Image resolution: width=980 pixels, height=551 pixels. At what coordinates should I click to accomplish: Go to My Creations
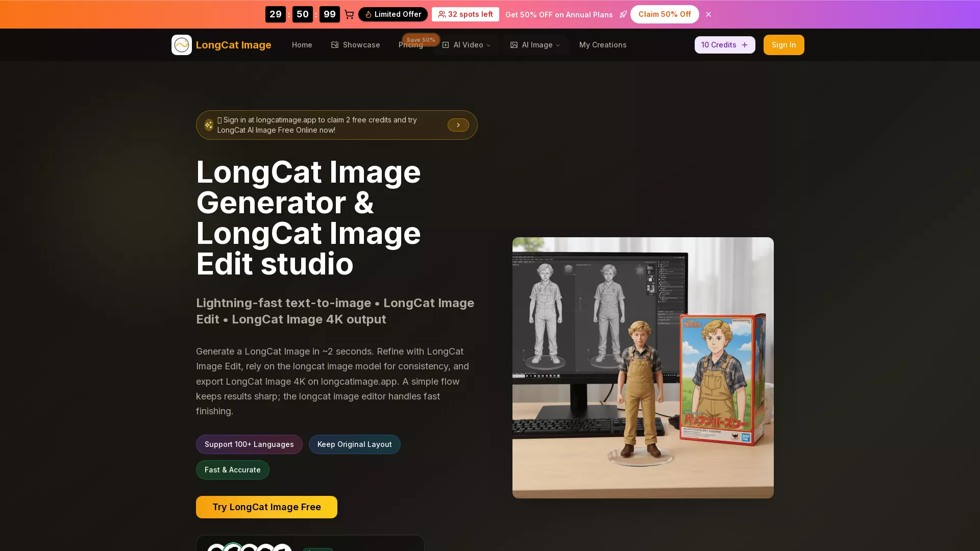point(603,45)
